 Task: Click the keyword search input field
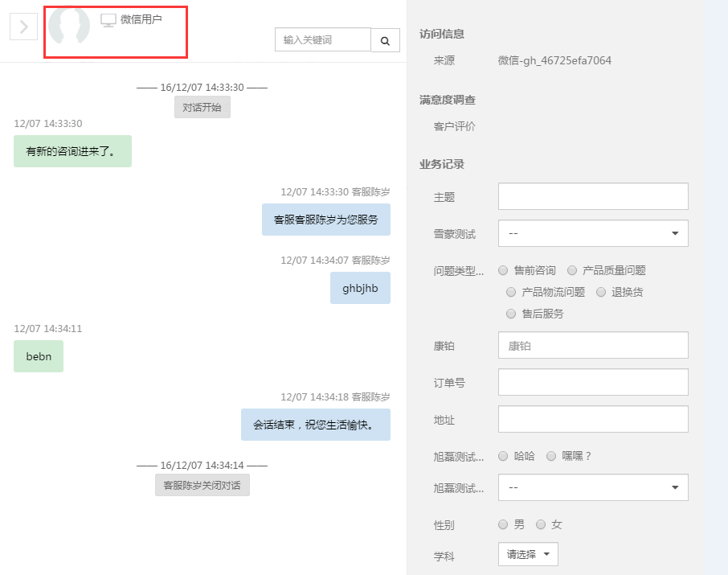pos(323,40)
